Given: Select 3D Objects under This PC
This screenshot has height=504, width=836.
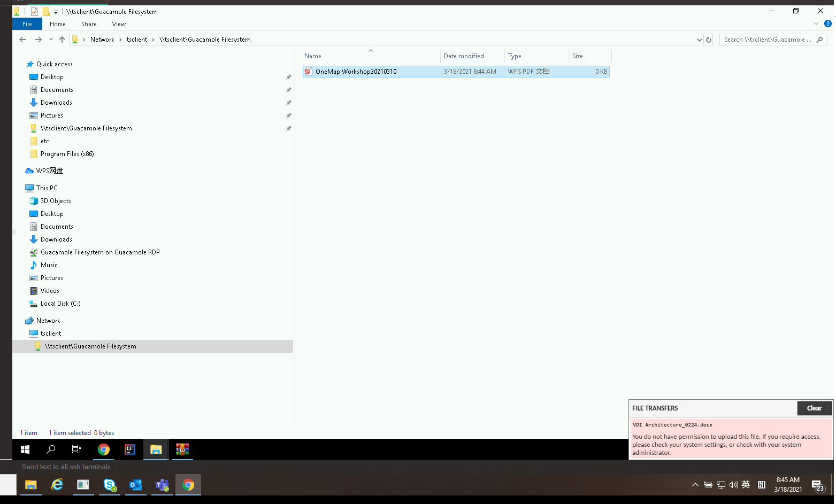Looking at the screenshot, I should tap(56, 201).
